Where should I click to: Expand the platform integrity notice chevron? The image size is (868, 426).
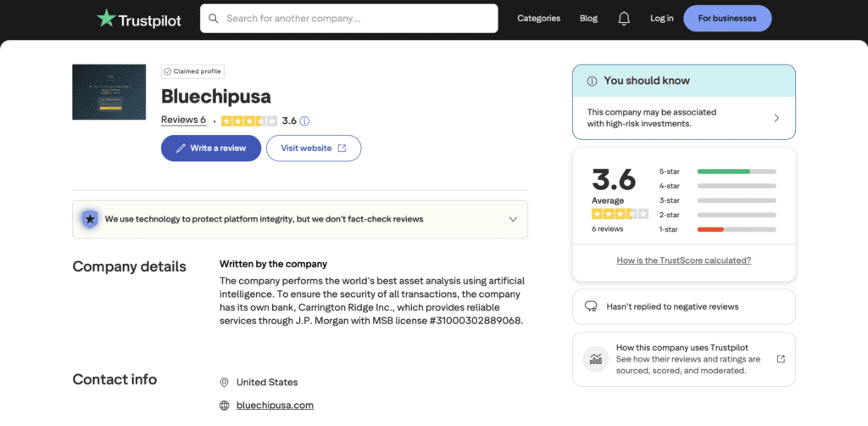513,219
